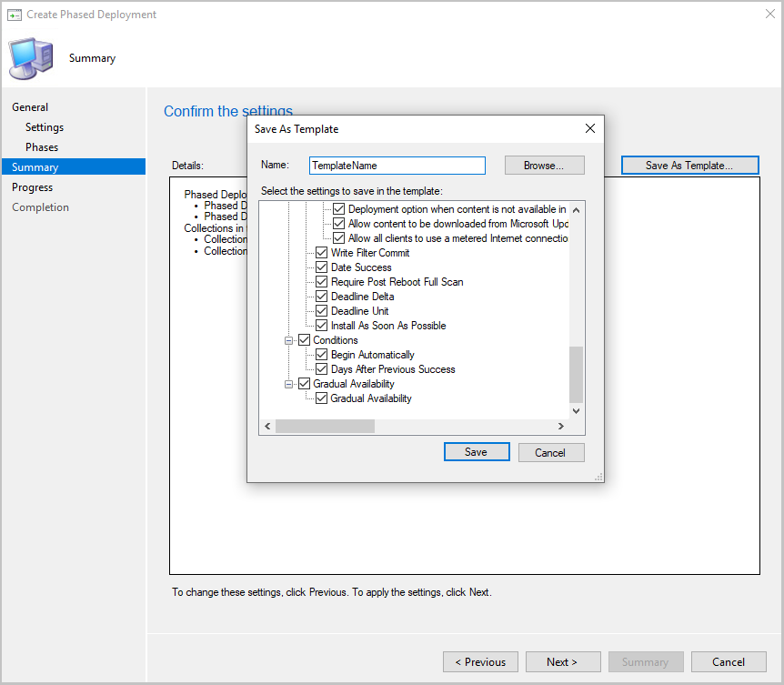The width and height of the screenshot is (784, 685).
Task: Toggle 'Allow content to be downloaded from Microsoft' checkbox
Action: click(339, 224)
